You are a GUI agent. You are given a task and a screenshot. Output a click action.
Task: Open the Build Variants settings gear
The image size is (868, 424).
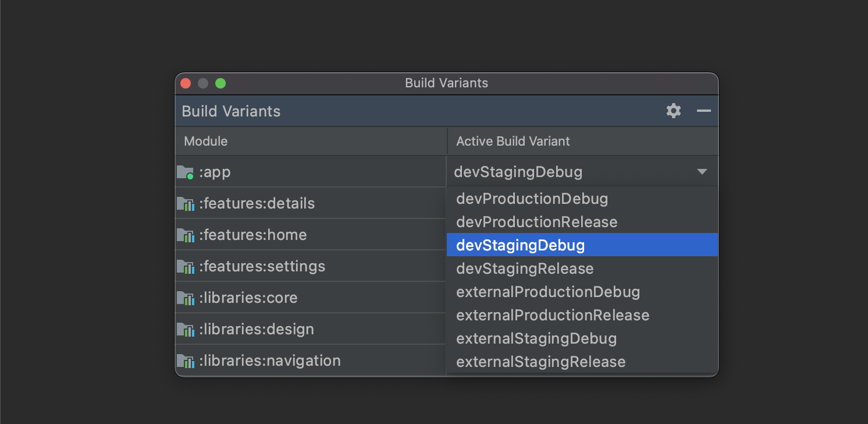tap(674, 111)
